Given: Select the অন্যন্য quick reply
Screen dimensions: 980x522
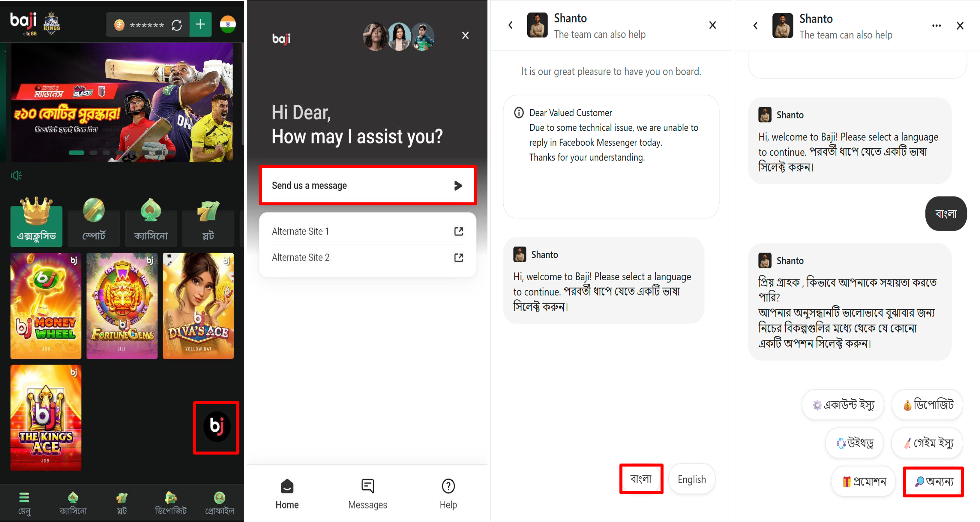Looking at the screenshot, I should point(933,481).
